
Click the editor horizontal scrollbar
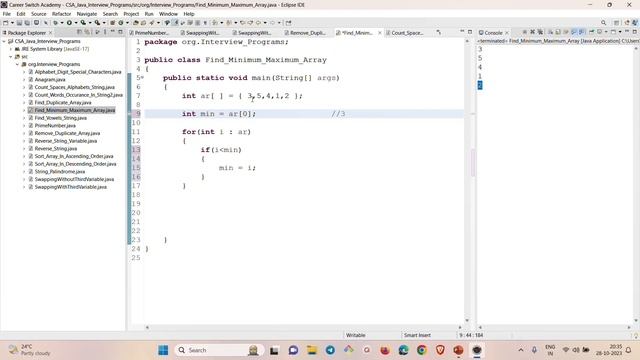303,327
